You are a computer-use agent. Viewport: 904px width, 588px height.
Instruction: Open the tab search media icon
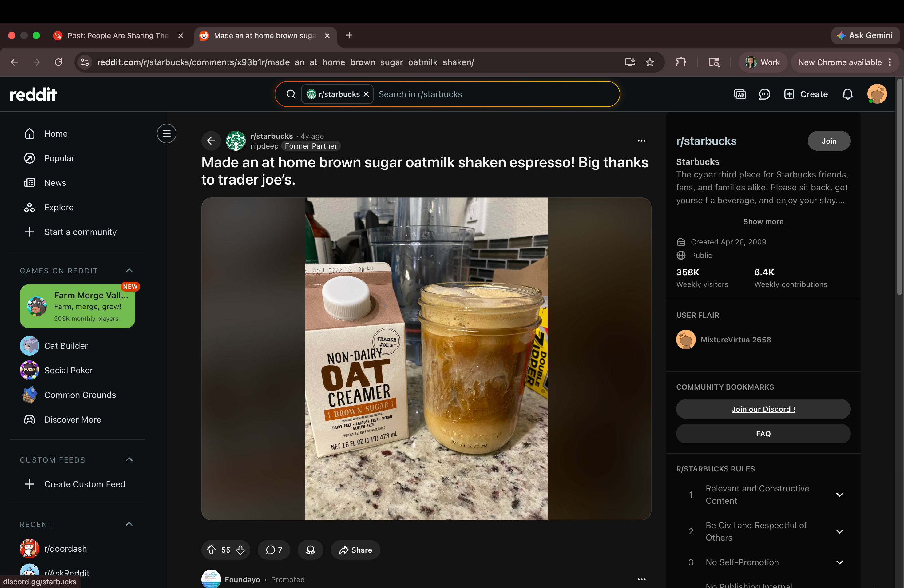coord(714,62)
